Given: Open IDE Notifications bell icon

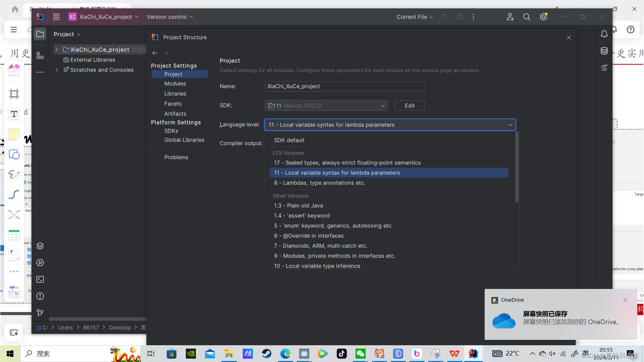Looking at the screenshot, I should coord(604,34).
